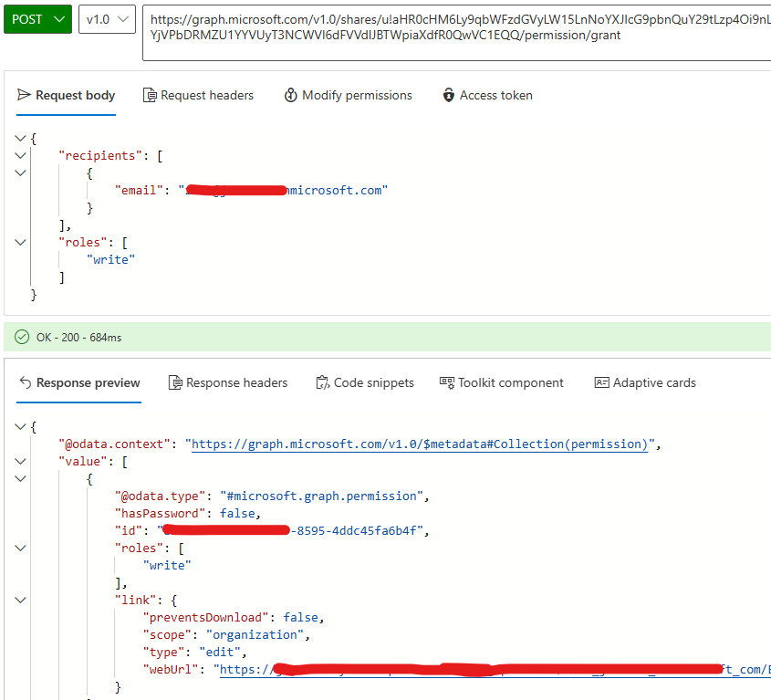The height and width of the screenshot is (700, 771).
Task: Click the Adaptive cards icon
Action: pyautogui.click(x=602, y=382)
